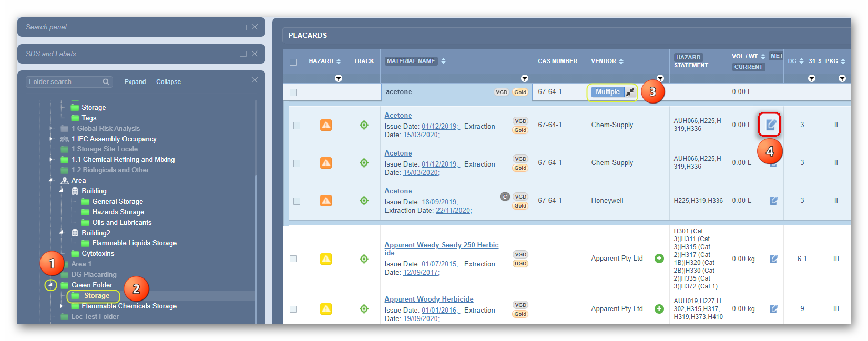The image size is (868, 341).
Task: Open the filter under DG column
Action: point(812,78)
